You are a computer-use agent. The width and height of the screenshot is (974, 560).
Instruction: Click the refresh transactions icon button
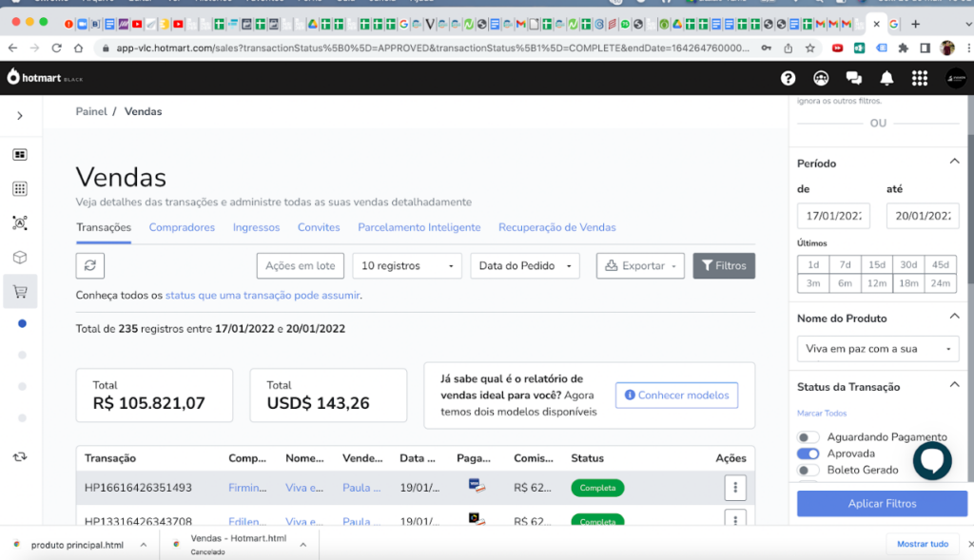pos(90,266)
